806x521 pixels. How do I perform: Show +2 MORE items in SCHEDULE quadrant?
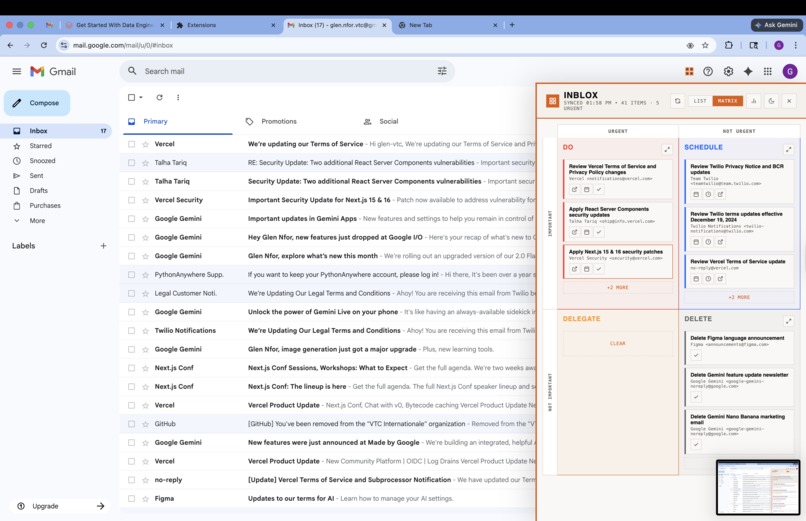coord(739,297)
